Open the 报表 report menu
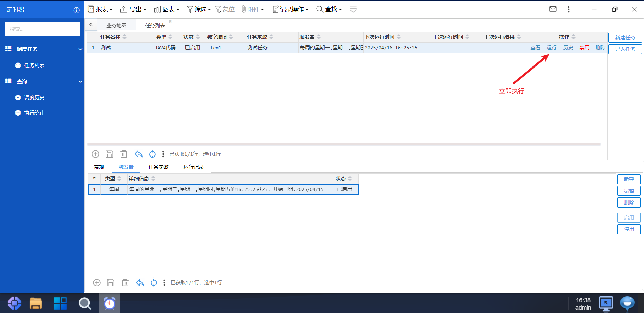The image size is (644, 313). 100,9
